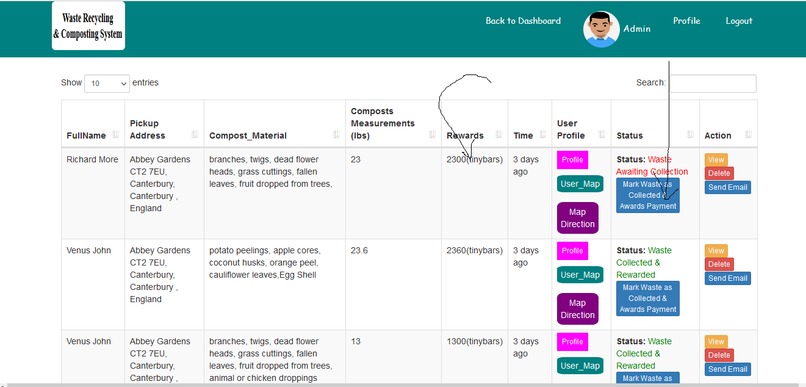Viewport: 806px width, 387px height.
Task: Open the Show entries count dropdown
Action: click(107, 83)
